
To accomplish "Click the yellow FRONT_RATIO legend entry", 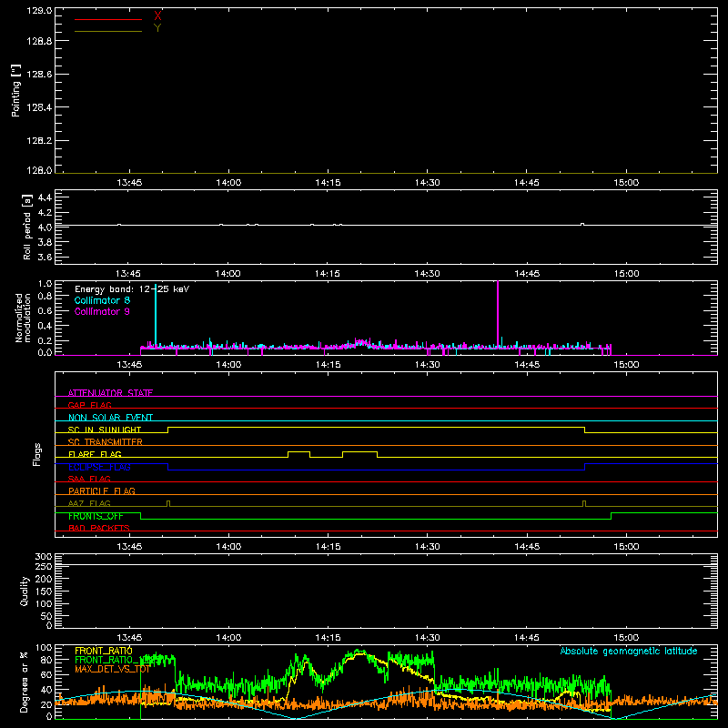I will point(104,651).
